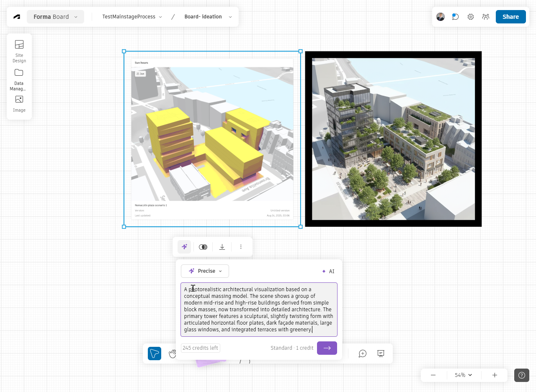Start presentation mode from bottom toolbar

pos(381,354)
